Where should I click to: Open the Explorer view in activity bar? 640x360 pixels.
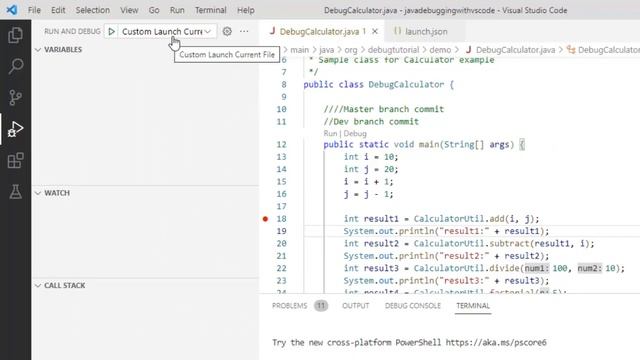[16, 35]
